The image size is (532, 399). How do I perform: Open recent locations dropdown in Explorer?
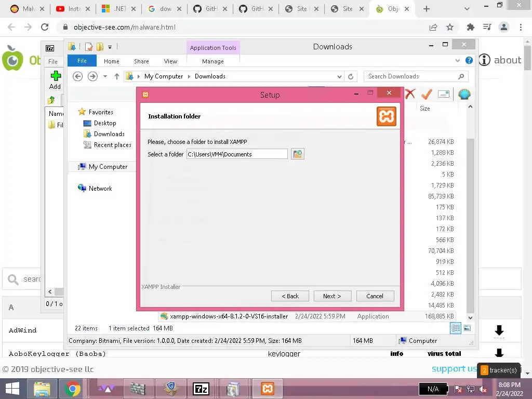tap(105, 76)
